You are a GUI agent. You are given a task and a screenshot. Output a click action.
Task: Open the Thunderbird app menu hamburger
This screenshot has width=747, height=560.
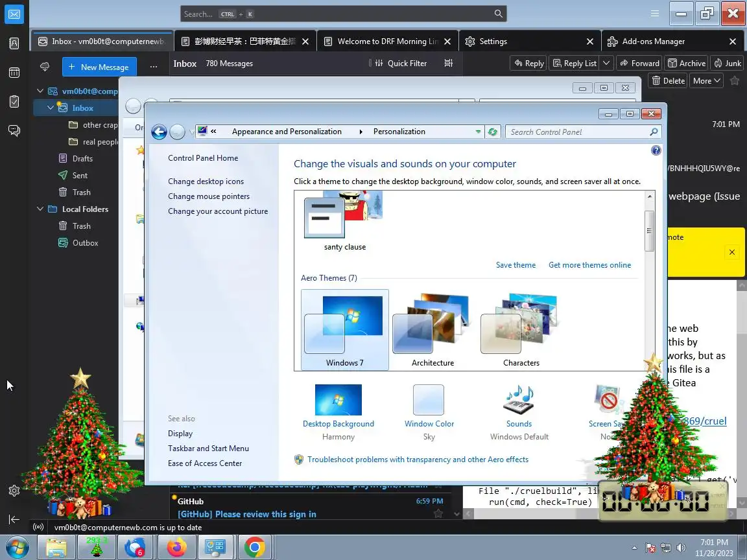click(x=655, y=14)
